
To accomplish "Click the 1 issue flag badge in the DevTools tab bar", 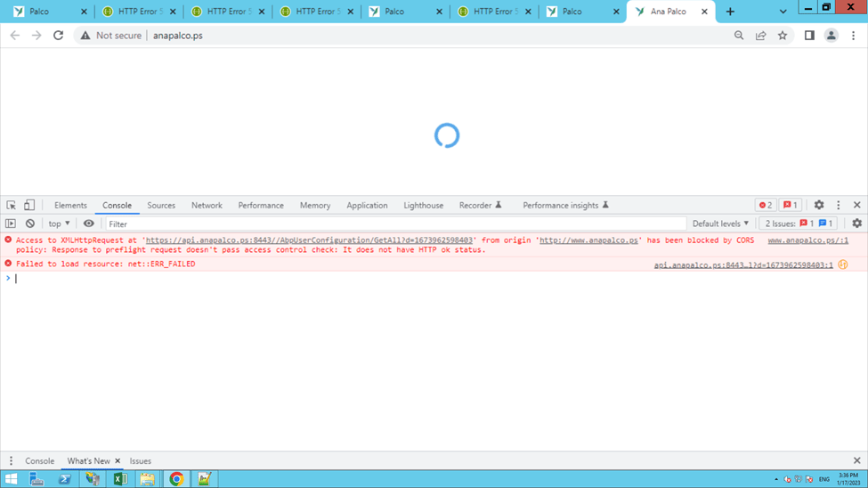I will pyautogui.click(x=791, y=205).
